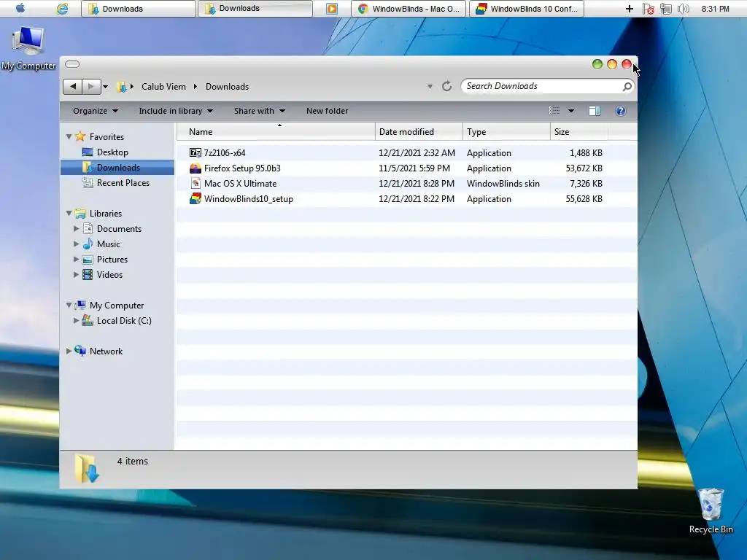The height and width of the screenshot is (560, 747).
Task: Select the Firefox Setup 95.0b3 file
Action: (242, 168)
